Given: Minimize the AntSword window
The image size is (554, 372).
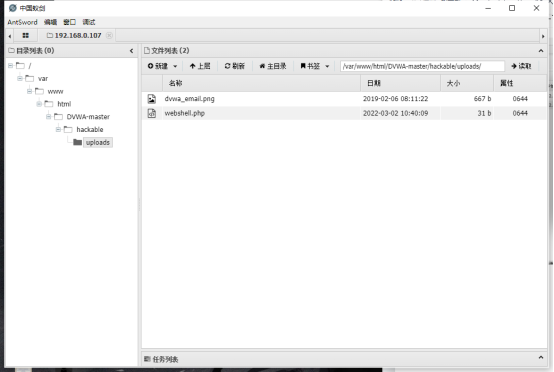Looking at the screenshot, I should coord(488,8).
